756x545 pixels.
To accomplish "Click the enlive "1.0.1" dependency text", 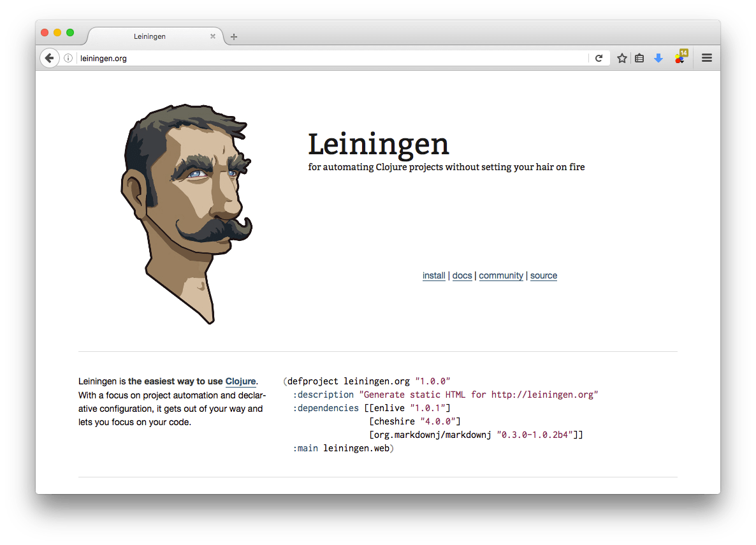I will coord(407,408).
